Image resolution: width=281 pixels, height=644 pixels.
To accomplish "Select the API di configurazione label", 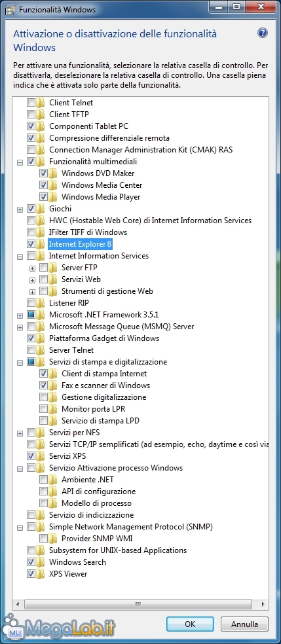I will [99, 492].
